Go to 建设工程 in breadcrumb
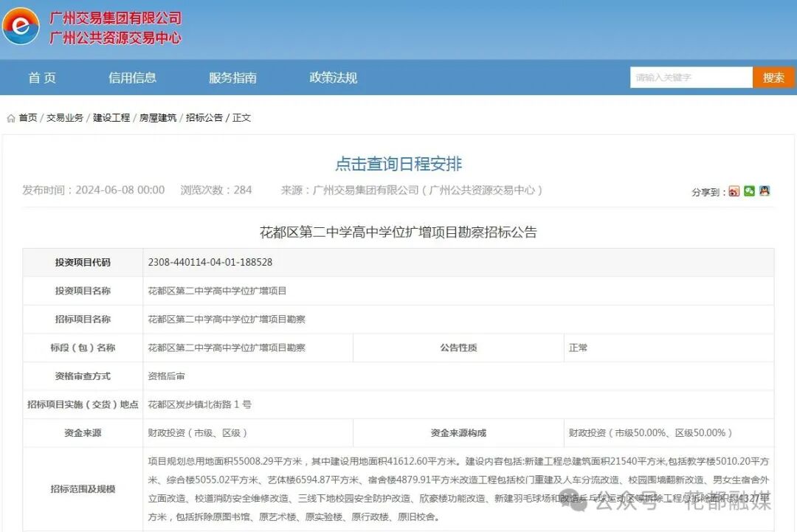This screenshot has height=532, width=797. tap(111, 118)
